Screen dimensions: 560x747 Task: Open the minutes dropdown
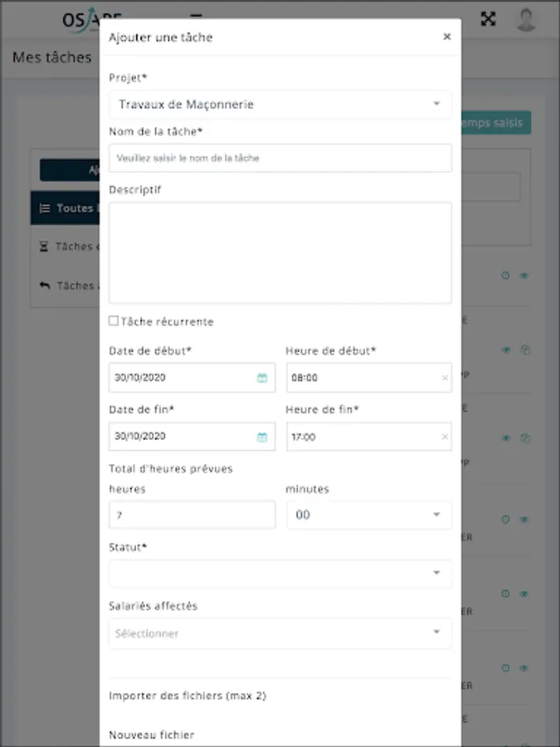tap(436, 515)
